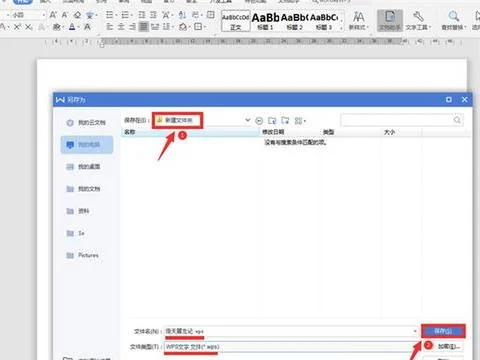Open the view mode grid icon menu
This screenshot has height=360, width=480.
point(300,121)
